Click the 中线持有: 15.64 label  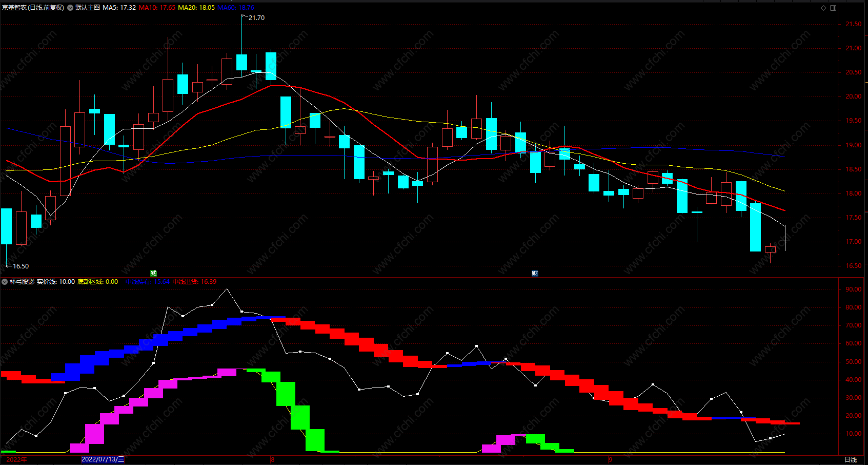148,282
